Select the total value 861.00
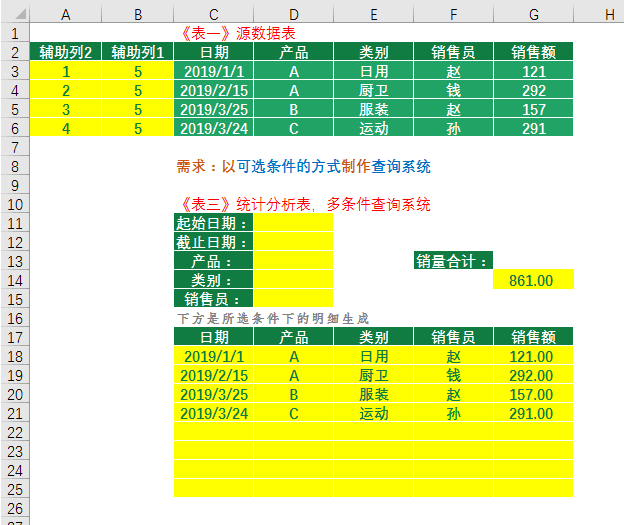Screen dimensions: 624x525 click(533, 279)
